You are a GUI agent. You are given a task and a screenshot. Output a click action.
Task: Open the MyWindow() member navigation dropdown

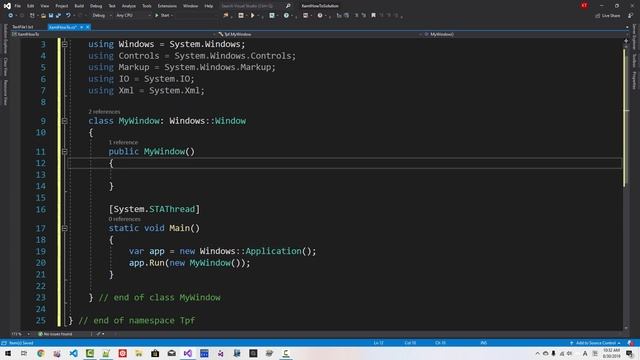[x=523, y=34]
